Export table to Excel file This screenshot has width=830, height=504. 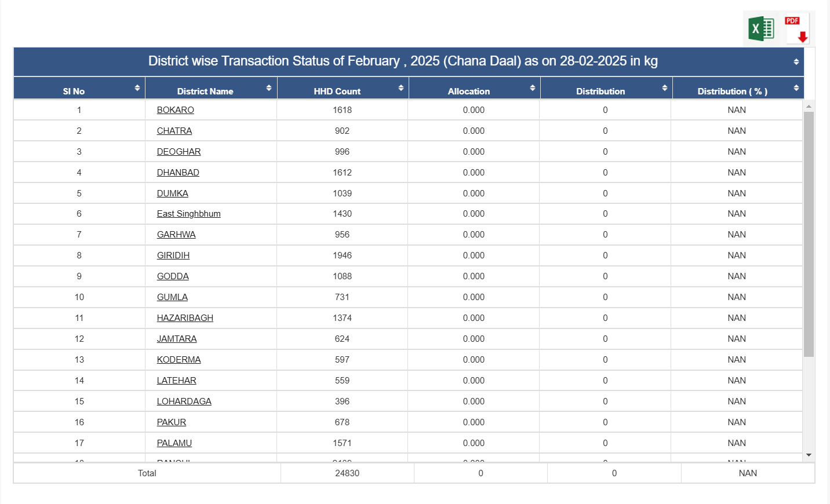pos(761,28)
